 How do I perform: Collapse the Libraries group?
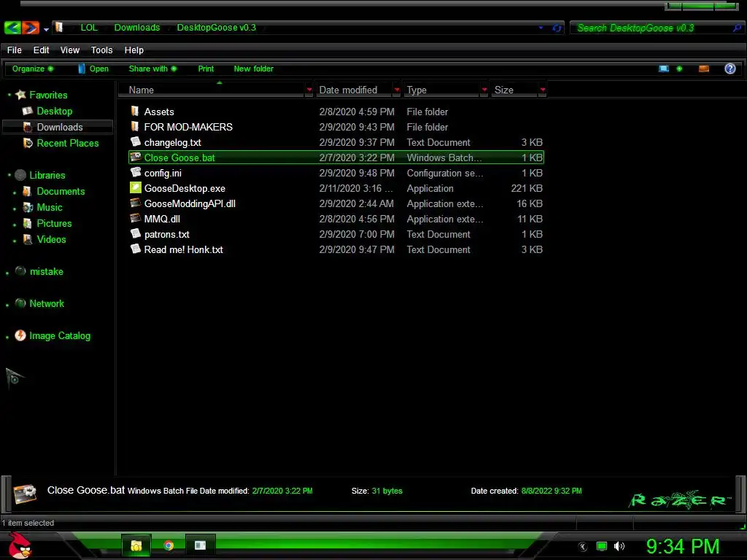point(9,175)
